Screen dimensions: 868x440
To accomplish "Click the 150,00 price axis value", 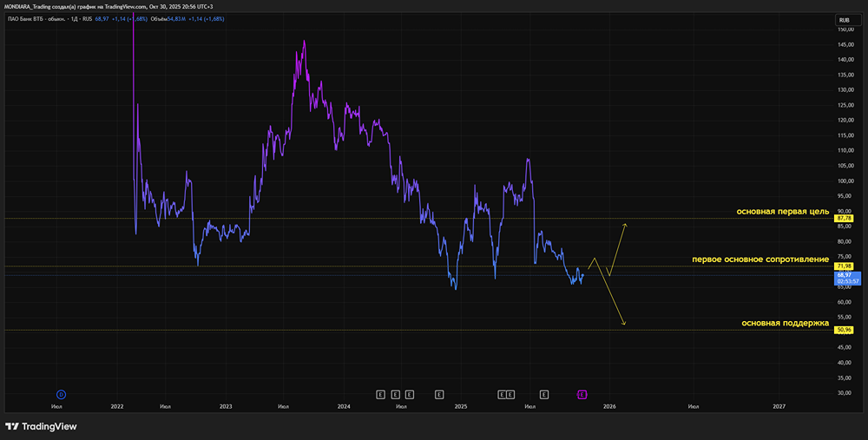I will 845,30.
